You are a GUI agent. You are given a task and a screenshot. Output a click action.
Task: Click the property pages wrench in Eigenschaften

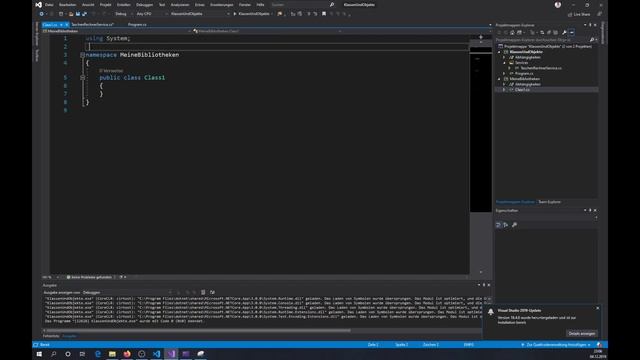(x=514, y=225)
